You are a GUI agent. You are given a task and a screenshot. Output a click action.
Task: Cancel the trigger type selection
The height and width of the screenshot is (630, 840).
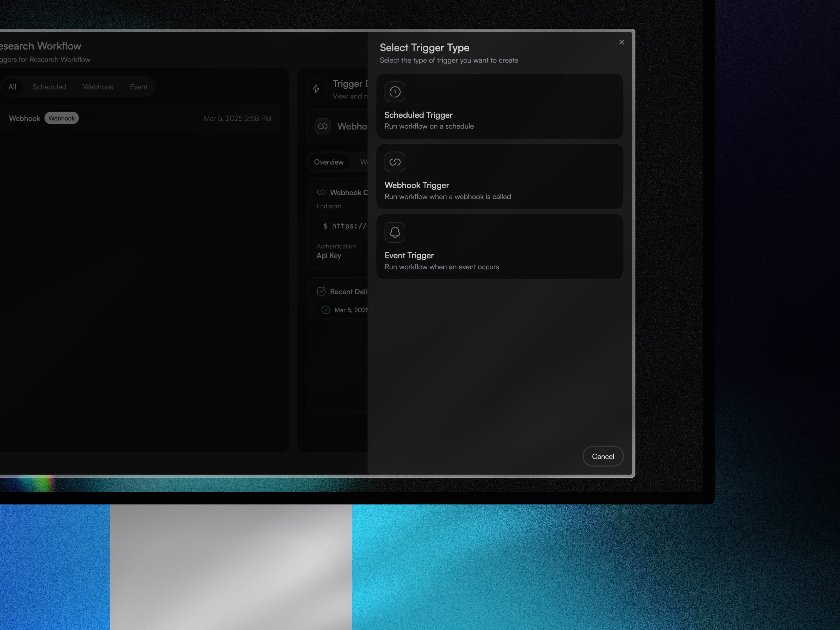point(603,457)
